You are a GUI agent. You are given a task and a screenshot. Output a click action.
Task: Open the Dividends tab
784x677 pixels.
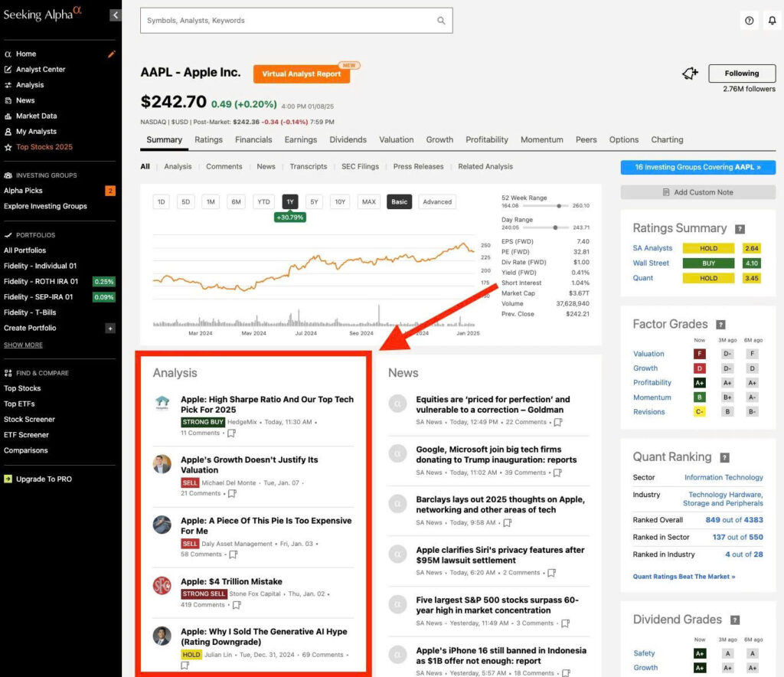click(348, 140)
